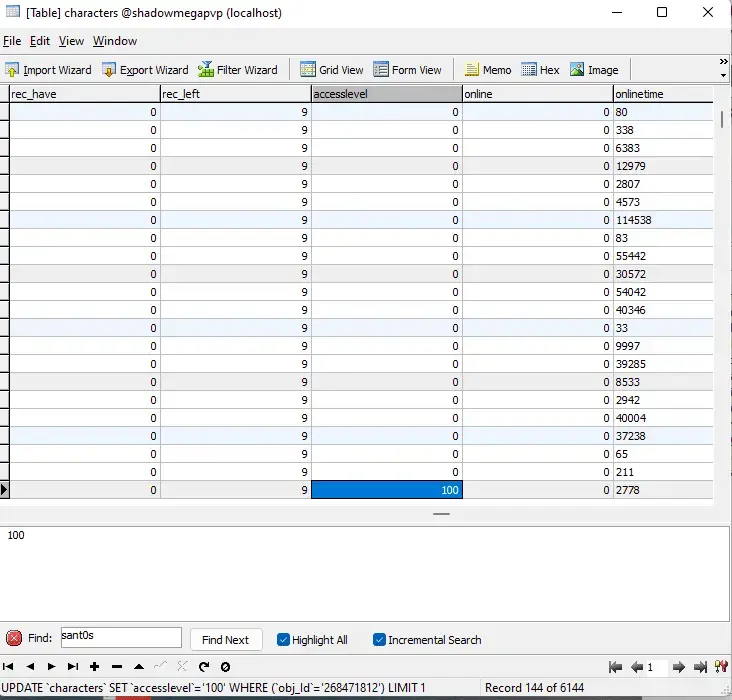The height and width of the screenshot is (700, 732).
Task: Click the Find Next button
Action: [x=226, y=640]
